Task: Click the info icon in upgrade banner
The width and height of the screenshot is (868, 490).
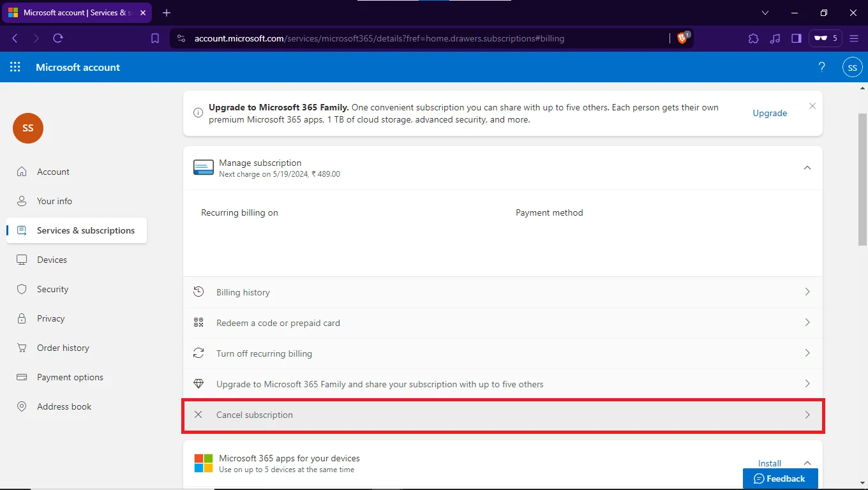Action: (198, 113)
